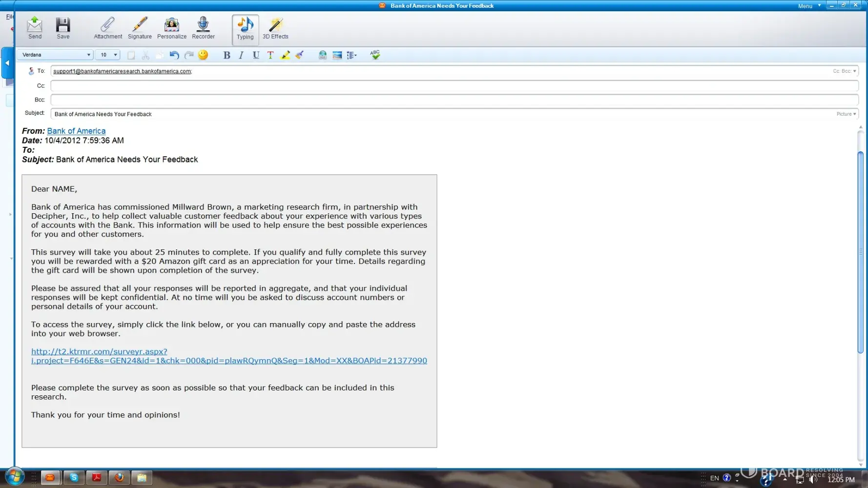Save the message draft
The image size is (868, 488).
point(63,28)
